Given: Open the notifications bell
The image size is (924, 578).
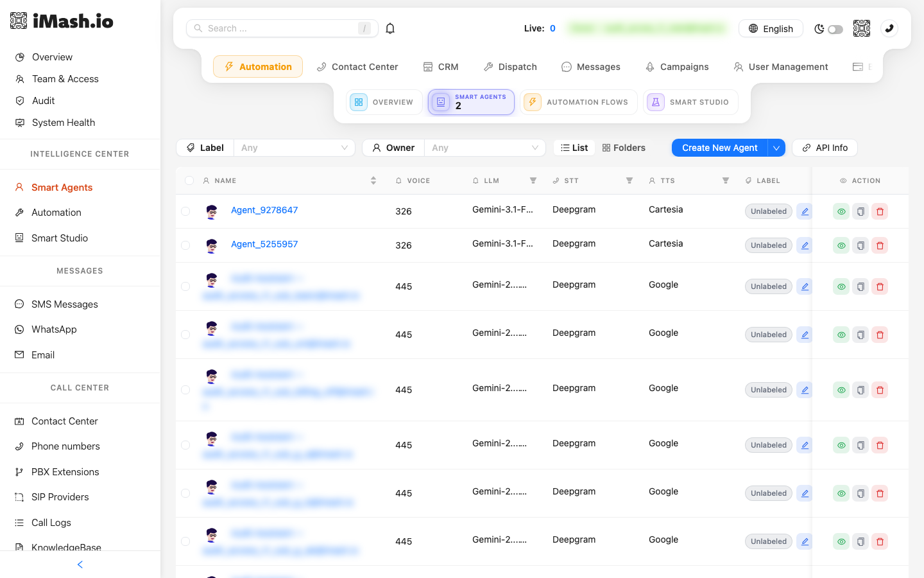Looking at the screenshot, I should tap(390, 28).
